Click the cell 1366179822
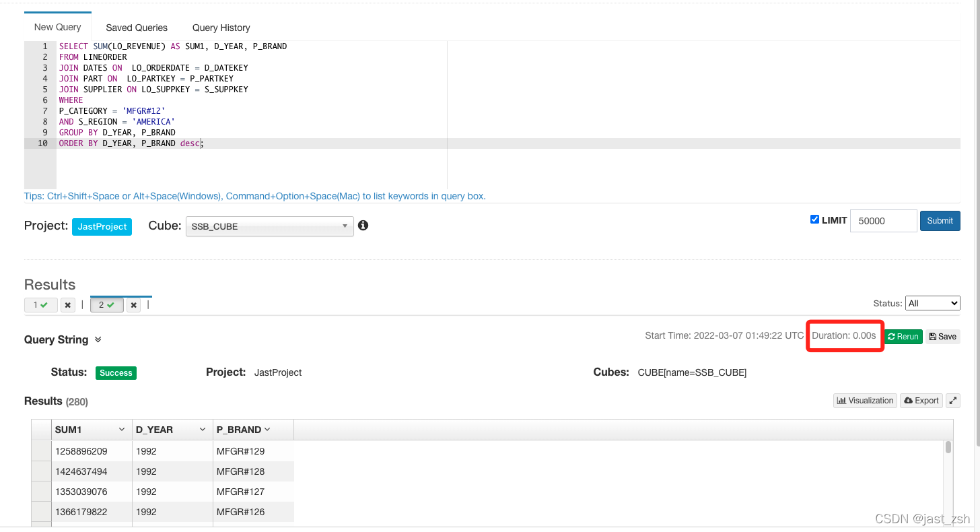 pos(92,512)
